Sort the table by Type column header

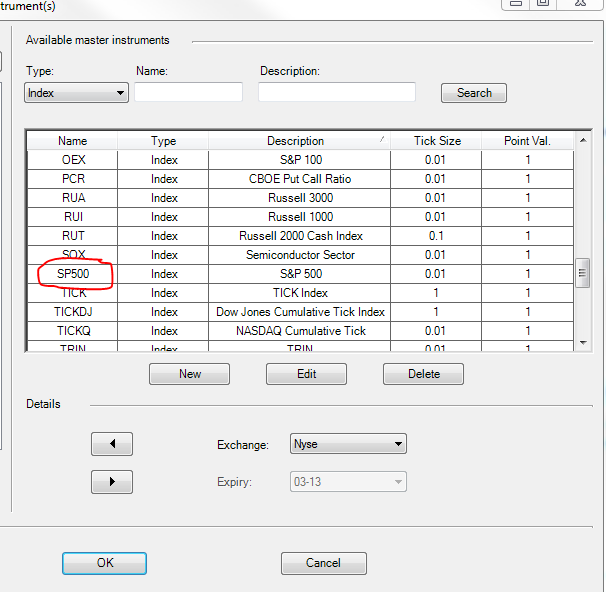coord(163,141)
